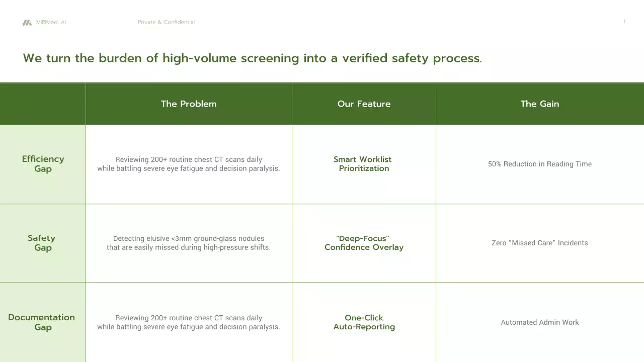Screen dimensions: 644x362
Task: Click the slide page number 1
Action: (x=624, y=22)
